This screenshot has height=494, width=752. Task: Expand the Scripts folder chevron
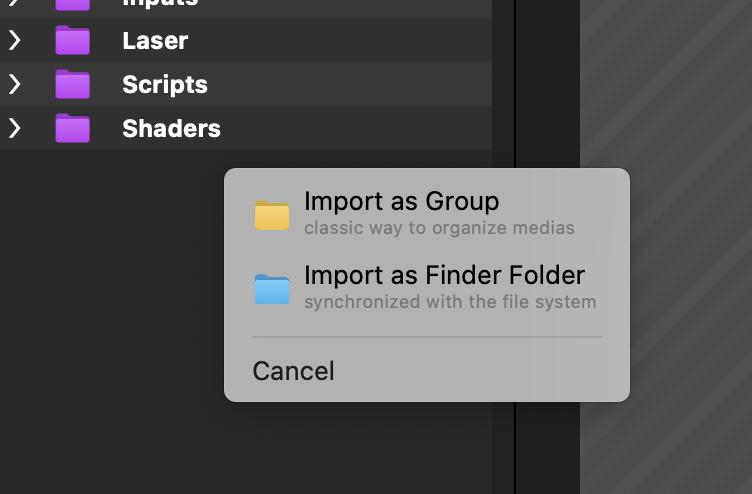pos(14,84)
